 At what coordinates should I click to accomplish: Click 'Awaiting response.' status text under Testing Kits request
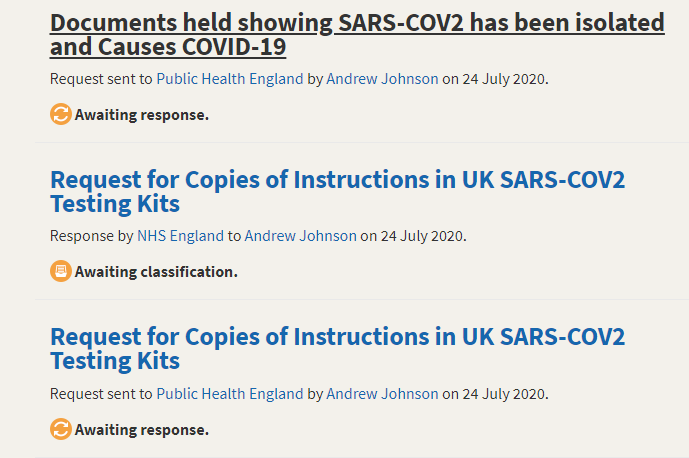pos(142,429)
